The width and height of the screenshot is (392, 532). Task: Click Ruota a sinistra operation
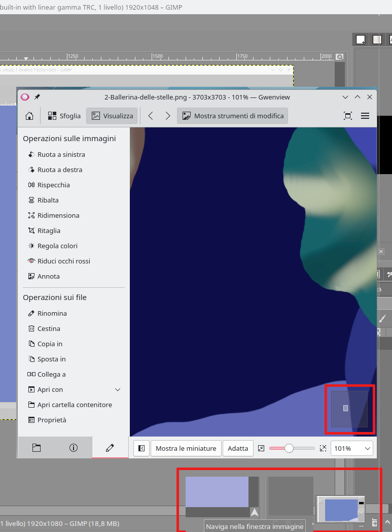(x=61, y=154)
